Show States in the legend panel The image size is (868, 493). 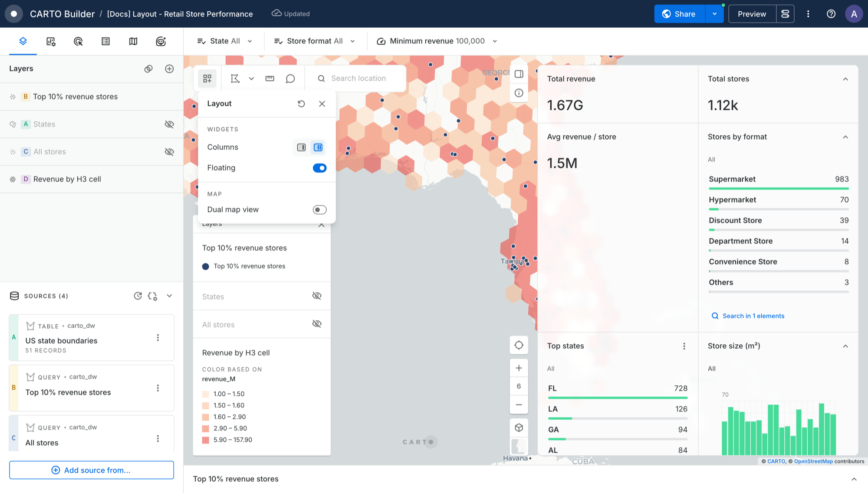click(x=317, y=296)
